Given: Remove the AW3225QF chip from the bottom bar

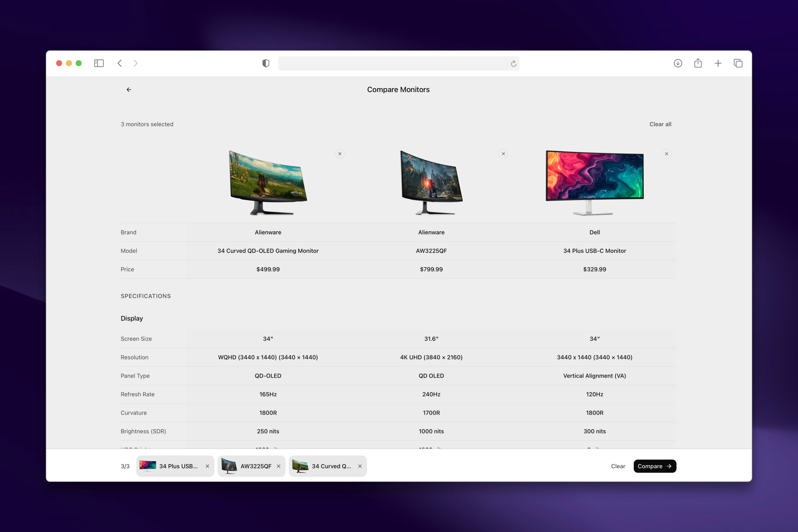Looking at the screenshot, I should point(278,466).
